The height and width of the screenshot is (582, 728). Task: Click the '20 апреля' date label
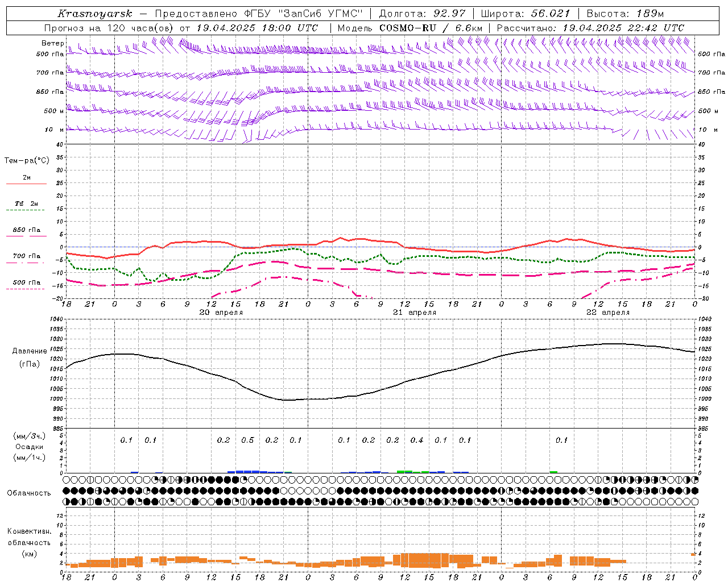tap(221, 313)
